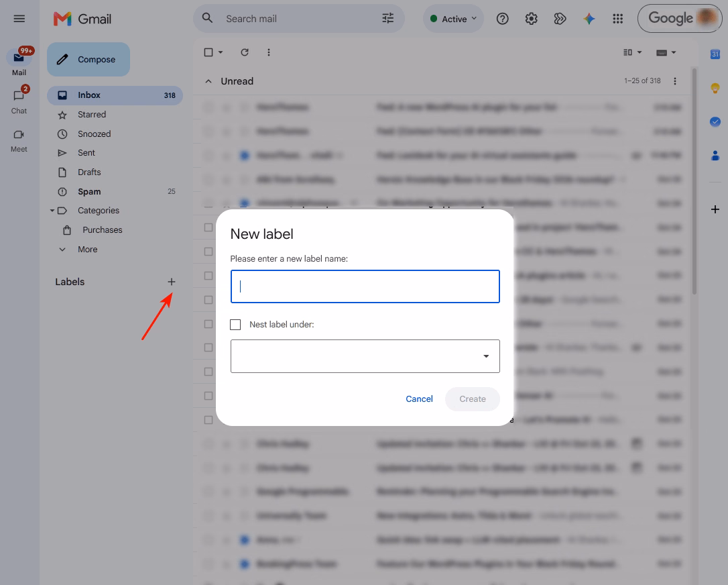Open Google Keep side panel icon
Viewport: 728px width, 585px height.
715,88
